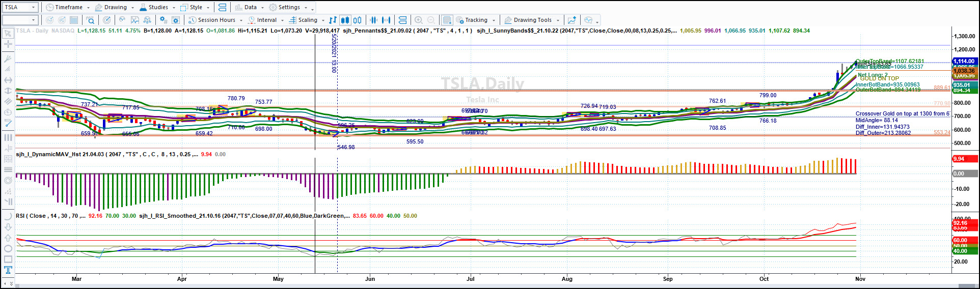
Task: Click stacked panels icon in second toolbar
Action: coord(402,20)
